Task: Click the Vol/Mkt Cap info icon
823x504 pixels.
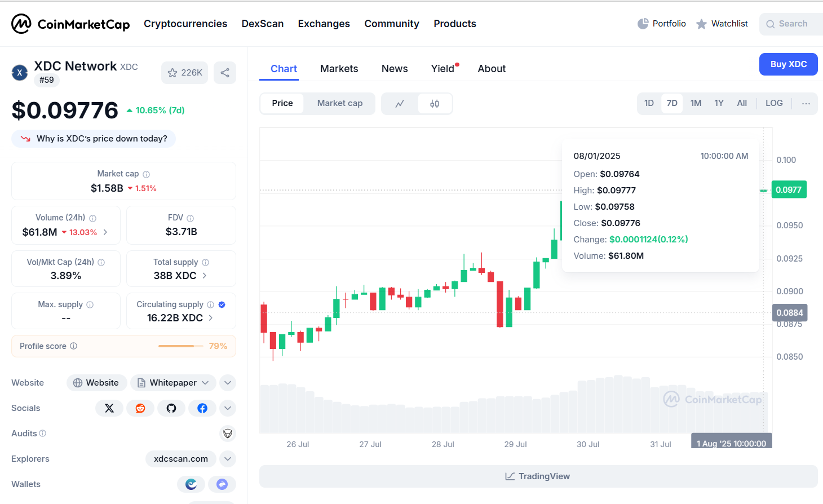Action: (x=101, y=262)
